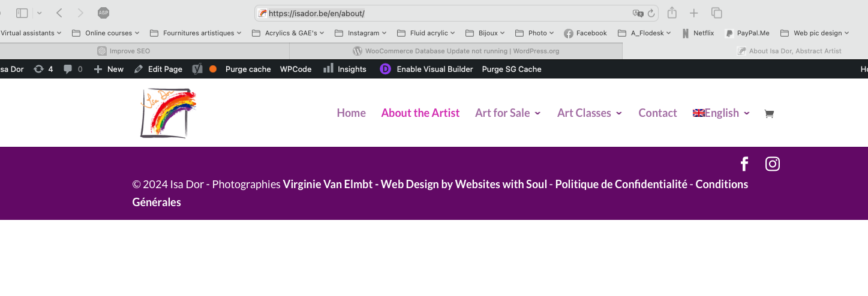868x296 pixels.
Task: Open the Politique de Confidentialité link
Action: coord(621,185)
